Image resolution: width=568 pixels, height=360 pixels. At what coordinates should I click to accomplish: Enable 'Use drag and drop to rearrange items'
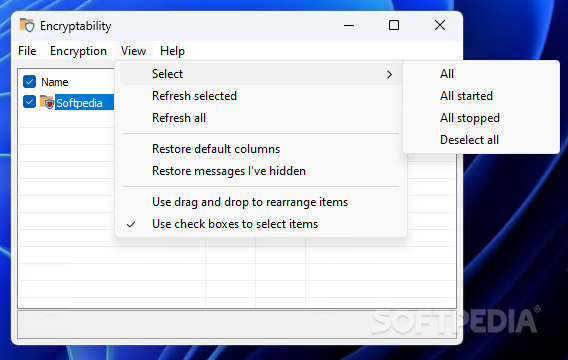[x=261, y=202]
